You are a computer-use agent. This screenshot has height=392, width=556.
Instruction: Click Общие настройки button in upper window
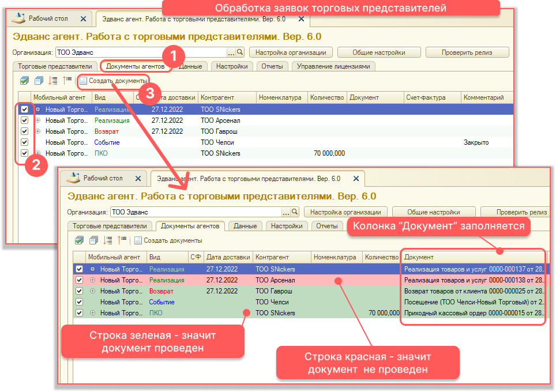pyautogui.click(x=379, y=52)
